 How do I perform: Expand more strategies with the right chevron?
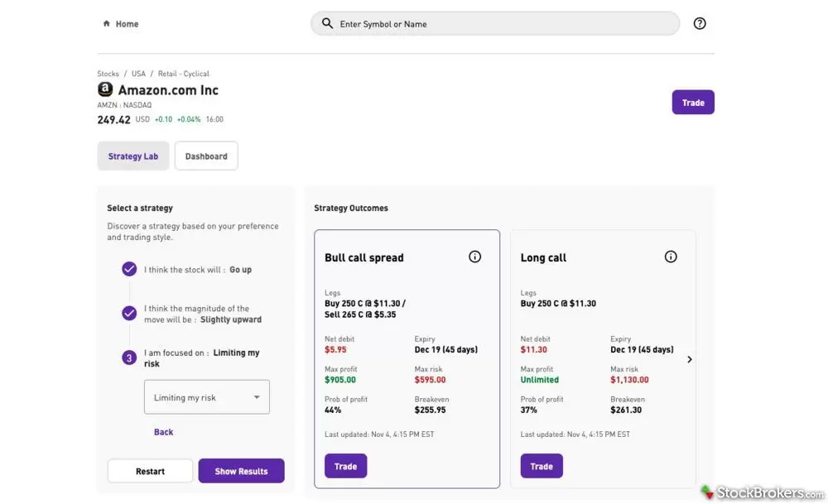[x=690, y=359]
